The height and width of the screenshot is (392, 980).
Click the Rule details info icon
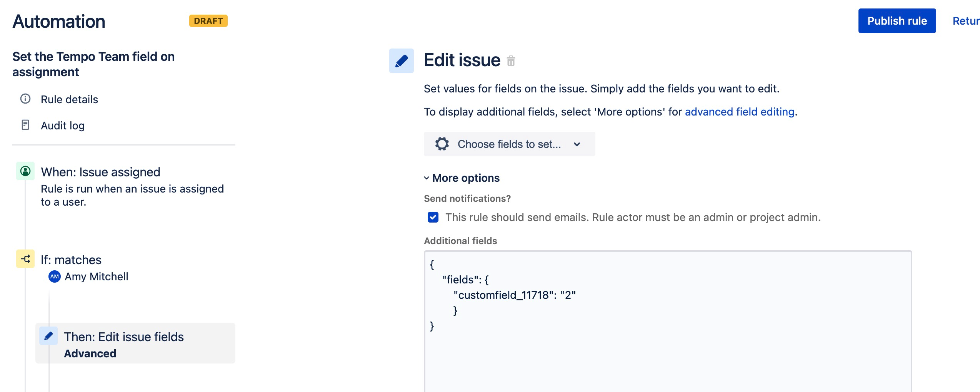click(25, 99)
